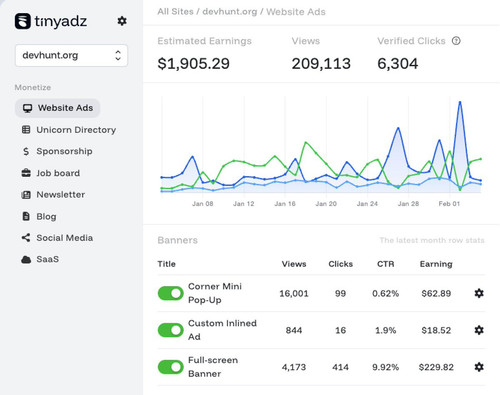Click the Clicks column header
Screen dimensions: 500x395
pos(340,264)
